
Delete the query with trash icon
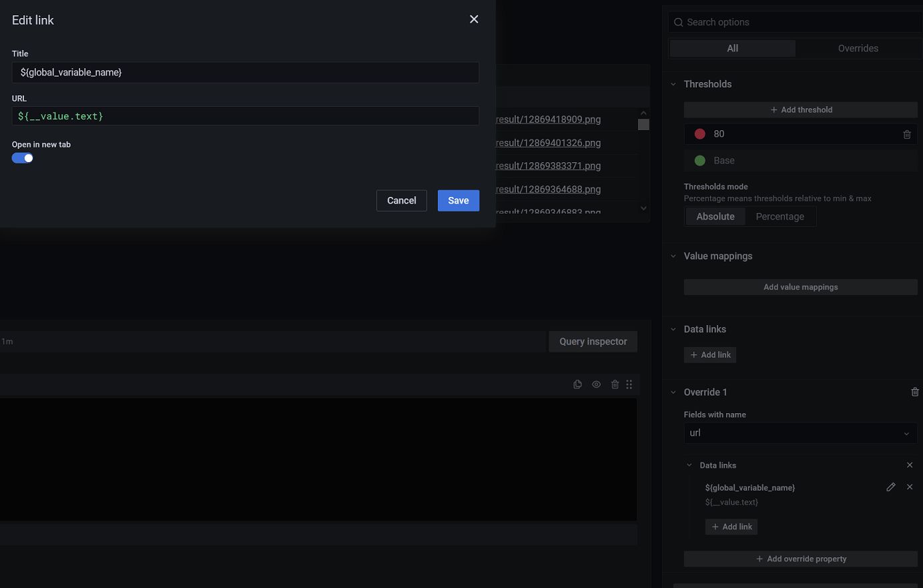615,384
